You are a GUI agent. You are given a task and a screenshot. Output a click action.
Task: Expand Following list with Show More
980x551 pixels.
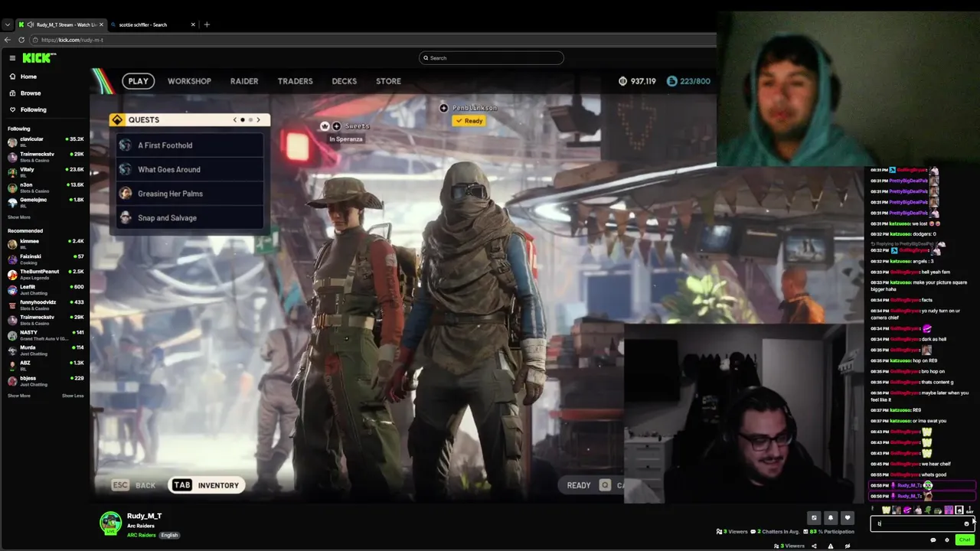pos(19,217)
